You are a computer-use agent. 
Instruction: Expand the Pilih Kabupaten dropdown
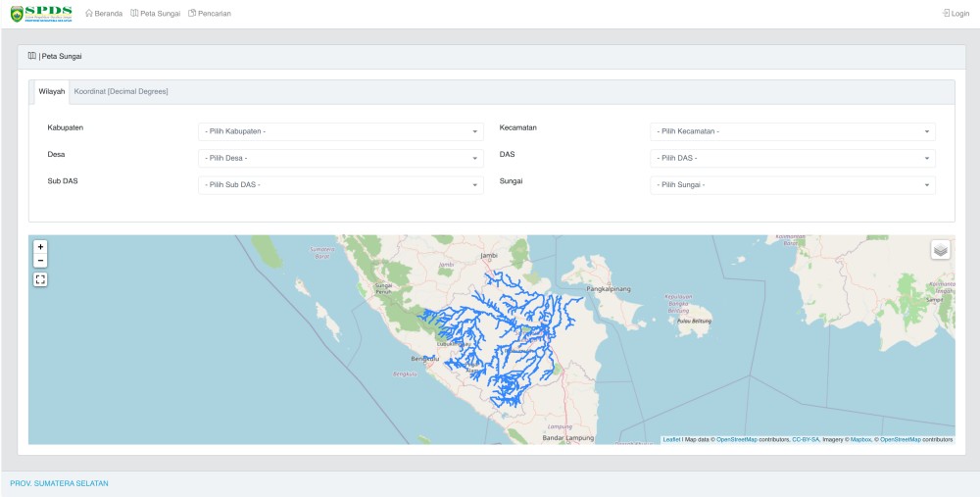341,132
